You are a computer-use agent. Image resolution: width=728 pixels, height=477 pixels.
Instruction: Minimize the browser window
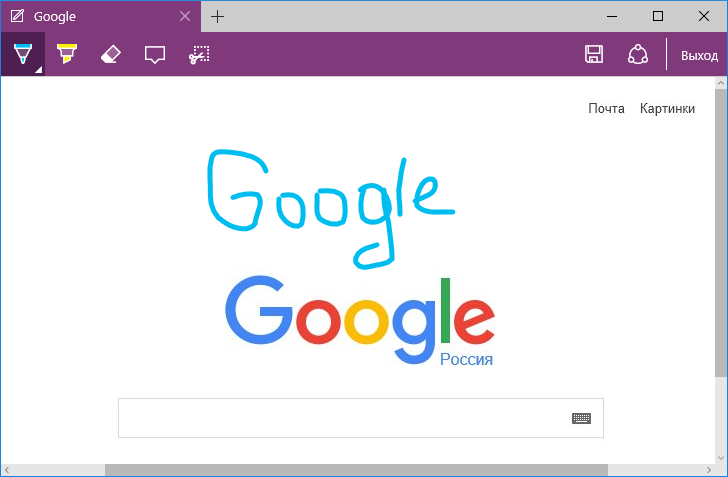pyautogui.click(x=612, y=16)
